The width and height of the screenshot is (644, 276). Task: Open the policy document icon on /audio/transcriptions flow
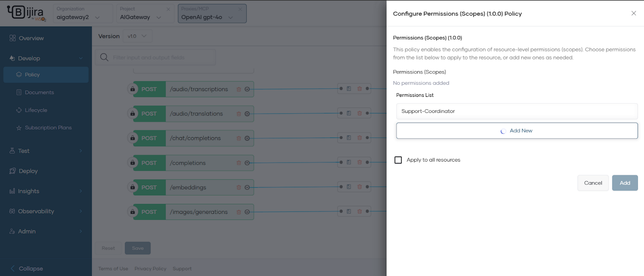click(349, 89)
